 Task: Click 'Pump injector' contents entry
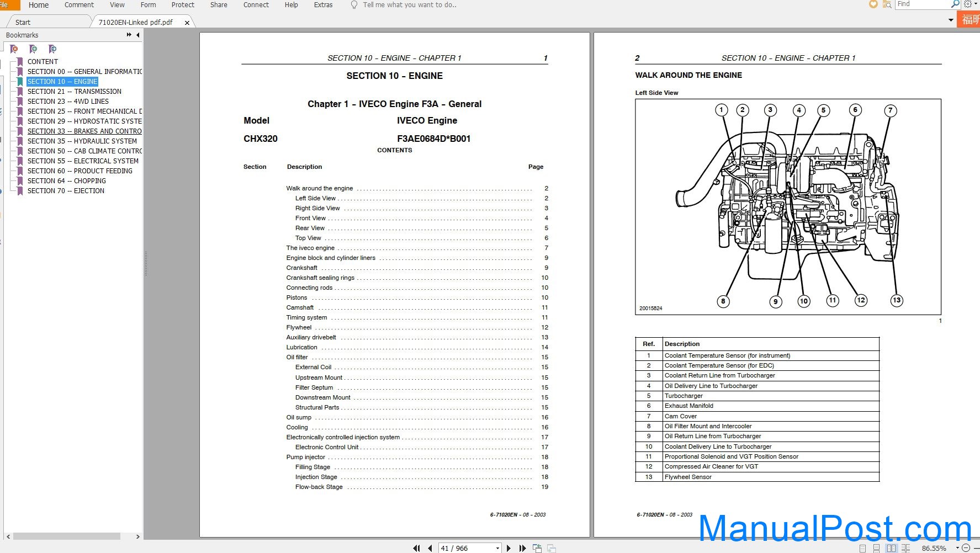coord(306,457)
